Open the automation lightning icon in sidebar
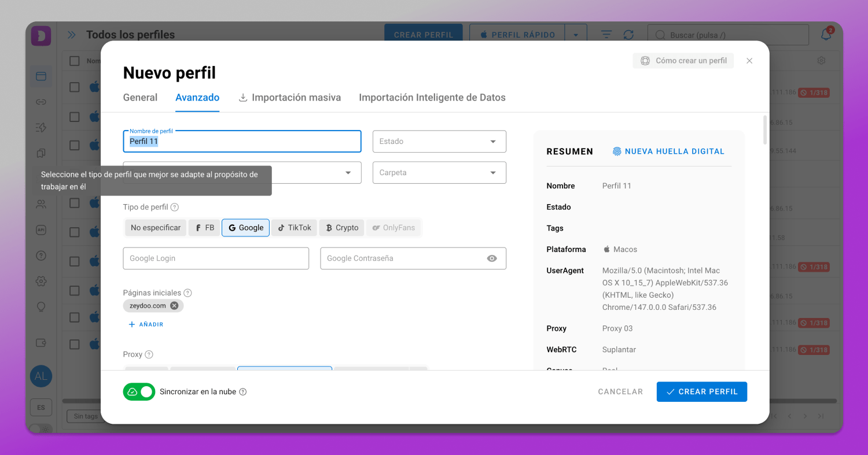This screenshot has height=455, width=868. pos(41,128)
